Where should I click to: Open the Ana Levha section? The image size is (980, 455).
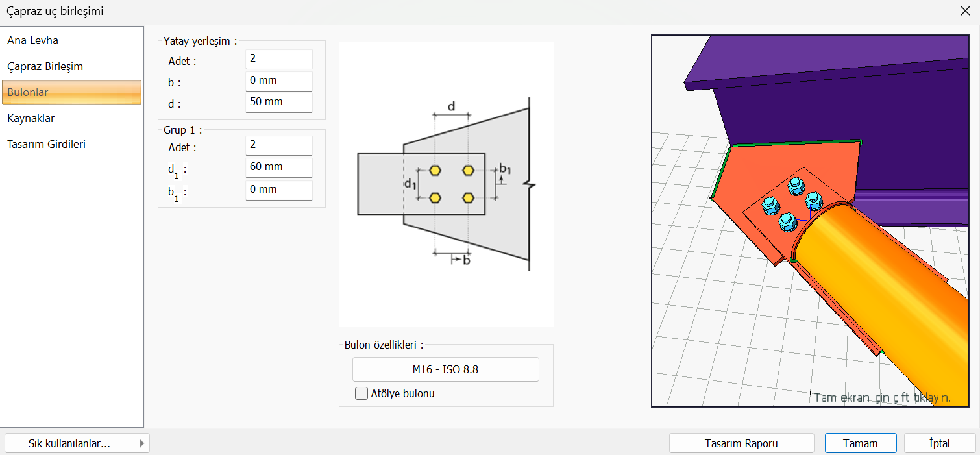[x=33, y=40]
